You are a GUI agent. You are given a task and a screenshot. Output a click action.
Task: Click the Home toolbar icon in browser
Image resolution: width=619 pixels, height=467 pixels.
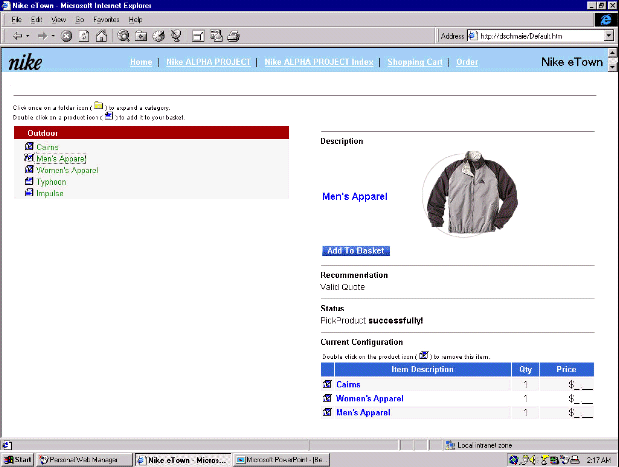click(101, 36)
